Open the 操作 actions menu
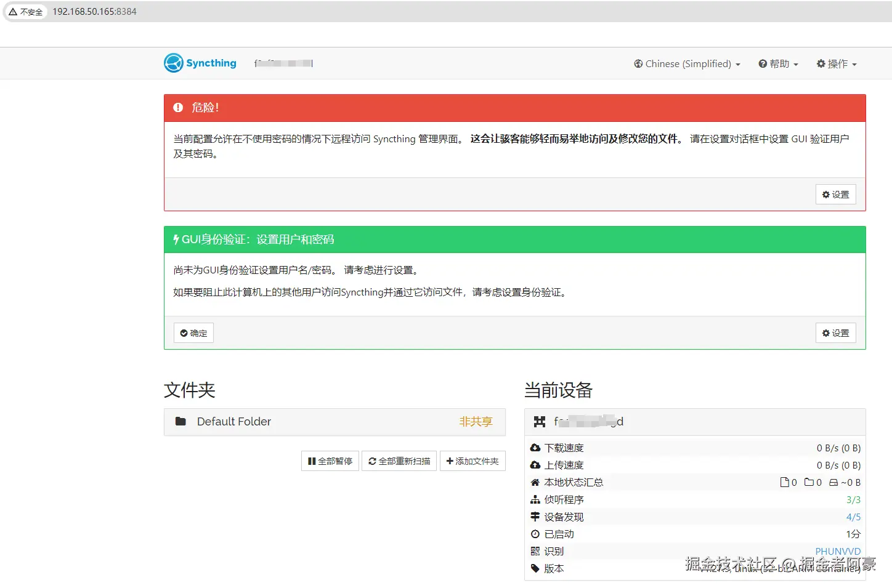The image size is (892, 588). point(837,63)
